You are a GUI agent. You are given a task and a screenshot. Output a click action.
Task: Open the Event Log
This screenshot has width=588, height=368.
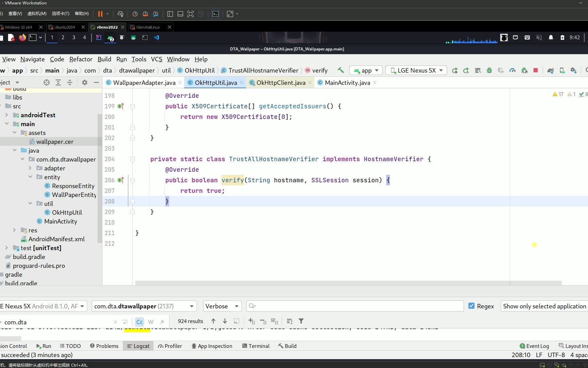point(534,346)
